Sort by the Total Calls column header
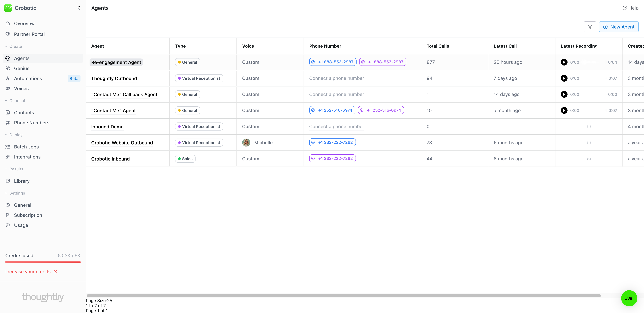This screenshot has height=313, width=644. tap(438, 46)
